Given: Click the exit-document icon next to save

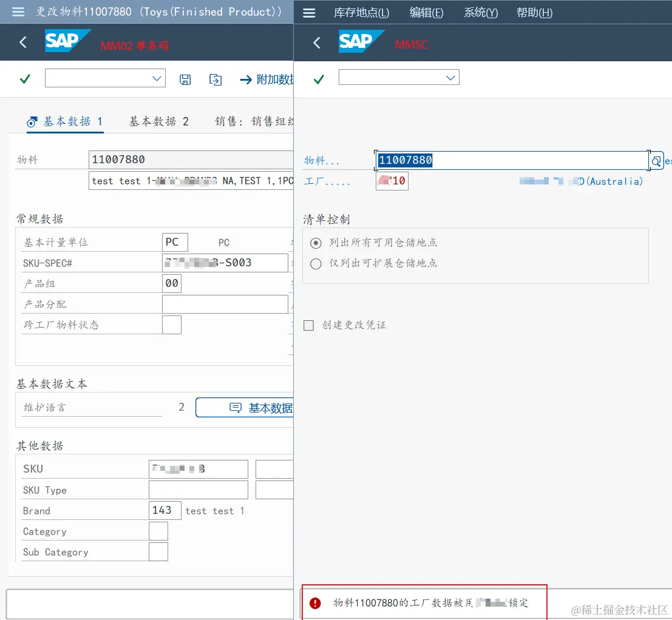Looking at the screenshot, I should 215,79.
